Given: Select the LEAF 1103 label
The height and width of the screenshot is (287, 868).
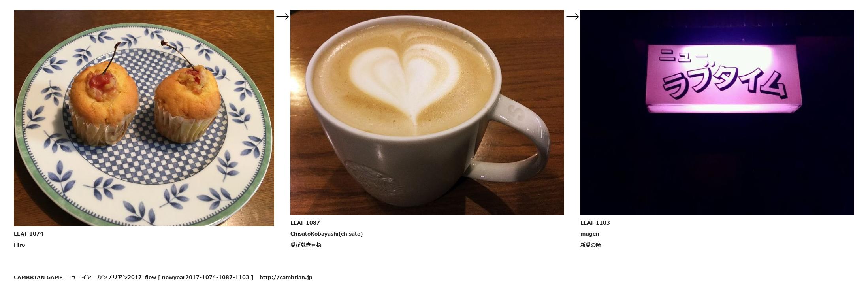Looking at the screenshot, I should click(x=595, y=223).
